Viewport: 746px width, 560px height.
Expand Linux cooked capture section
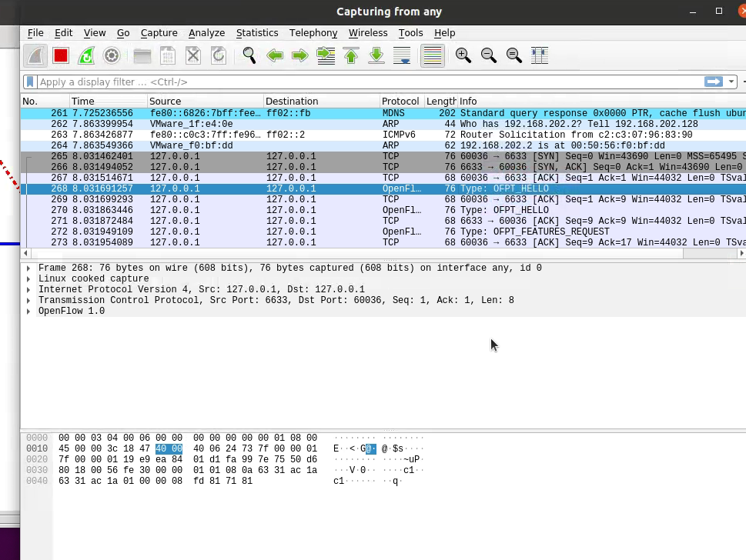click(x=28, y=279)
